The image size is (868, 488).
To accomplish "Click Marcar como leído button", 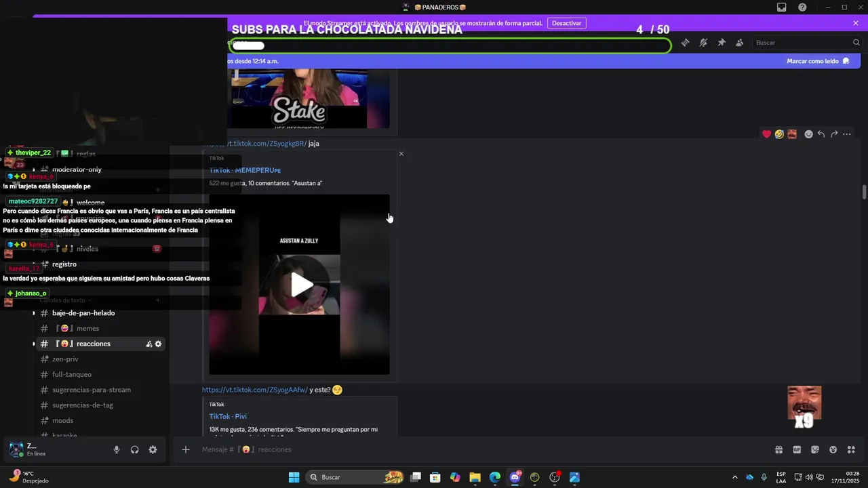I will (x=818, y=61).
